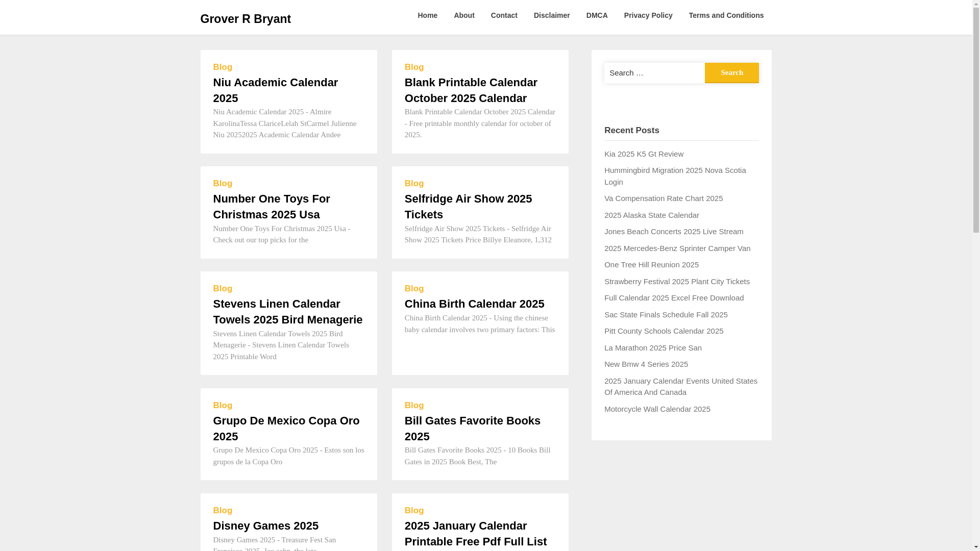Click Blog category above Stevens Linen Calendar
980x551 pixels.
click(223, 289)
